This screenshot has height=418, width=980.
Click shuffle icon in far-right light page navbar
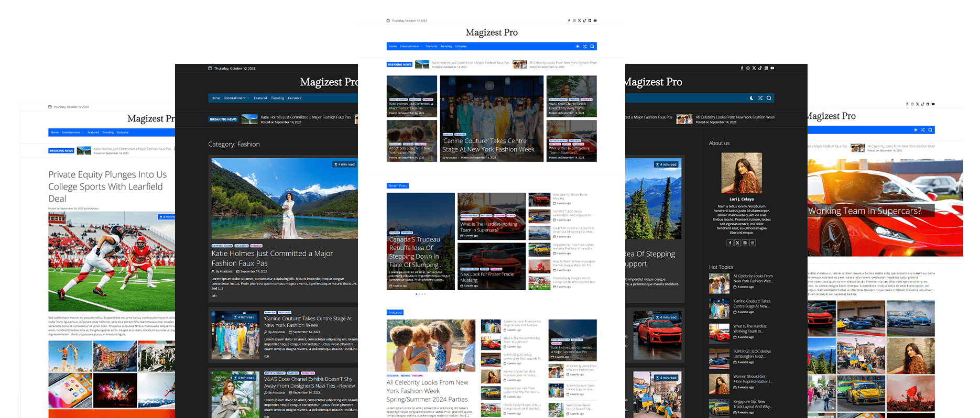923,130
